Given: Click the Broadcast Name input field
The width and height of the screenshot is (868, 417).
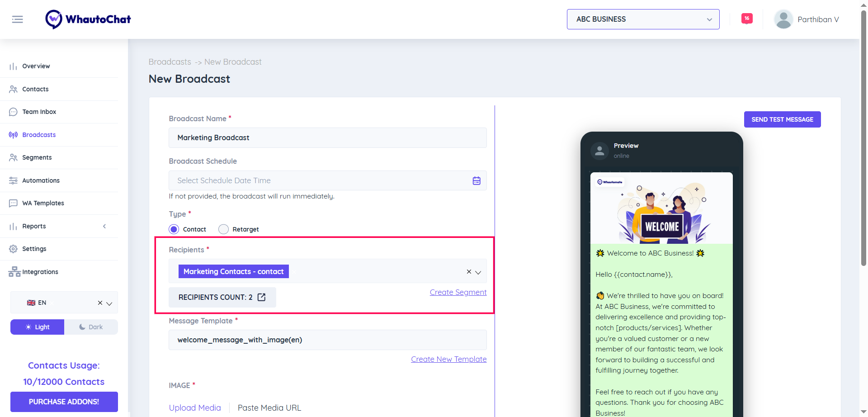Looking at the screenshot, I should click(x=327, y=137).
